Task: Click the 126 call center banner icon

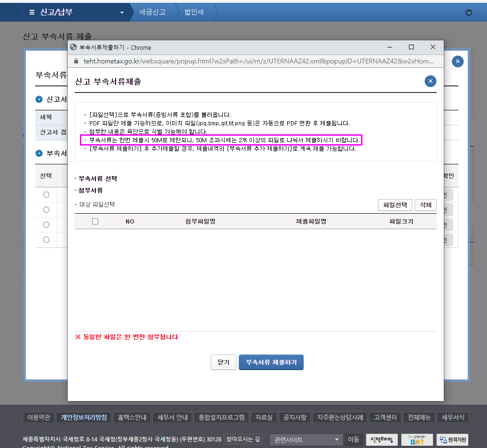Action: tap(417, 440)
